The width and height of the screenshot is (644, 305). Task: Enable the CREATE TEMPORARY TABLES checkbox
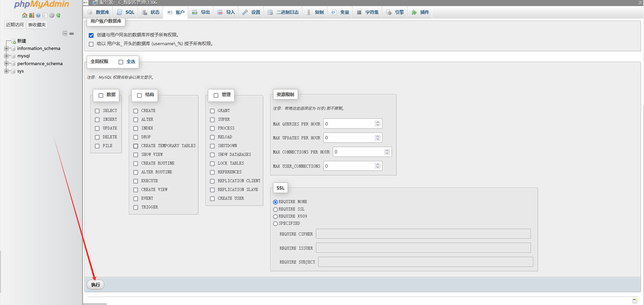click(x=136, y=146)
